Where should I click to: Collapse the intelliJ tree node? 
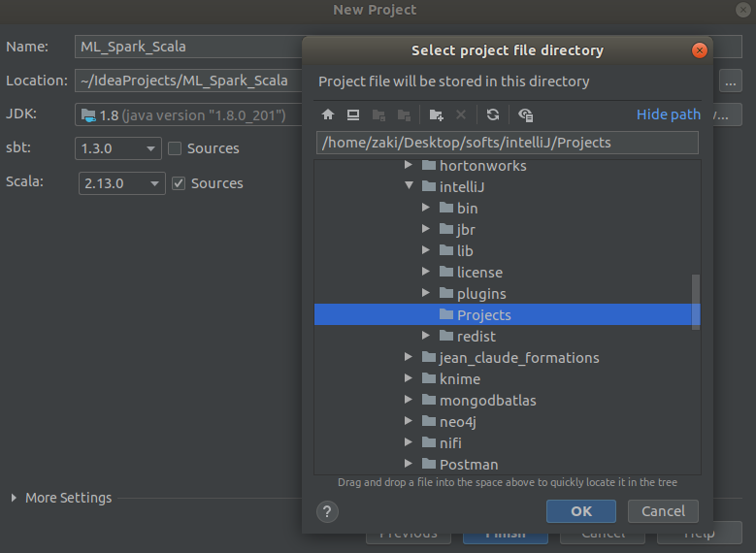[x=409, y=185]
